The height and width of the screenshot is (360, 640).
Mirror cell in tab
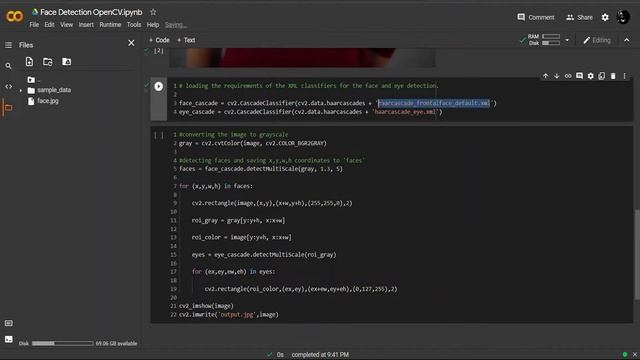tap(602, 76)
